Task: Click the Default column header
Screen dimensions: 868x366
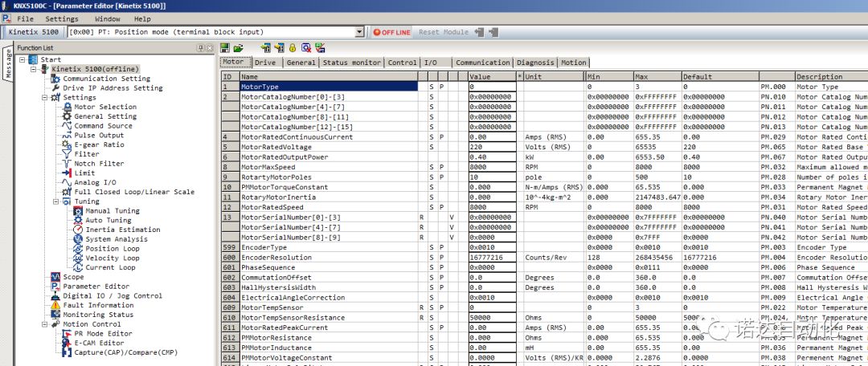Action: click(719, 77)
